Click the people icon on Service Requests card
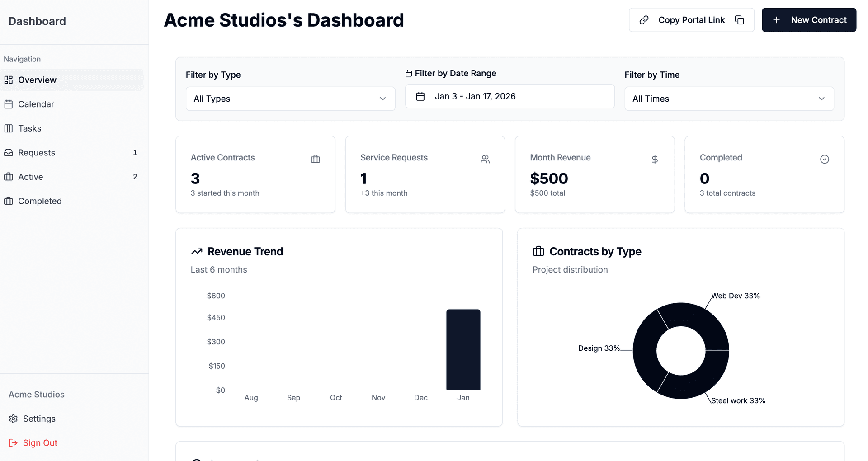 click(485, 159)
